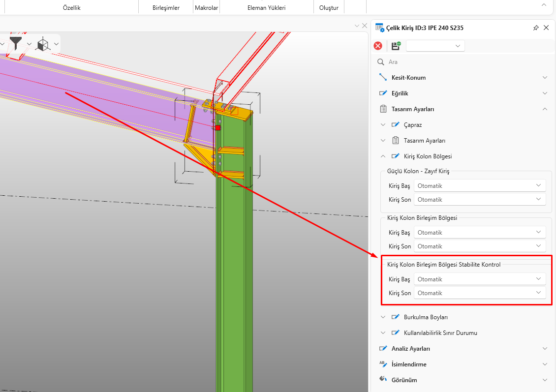Click the 3D view cube icon
556x392 pixels.
[43, 44]
